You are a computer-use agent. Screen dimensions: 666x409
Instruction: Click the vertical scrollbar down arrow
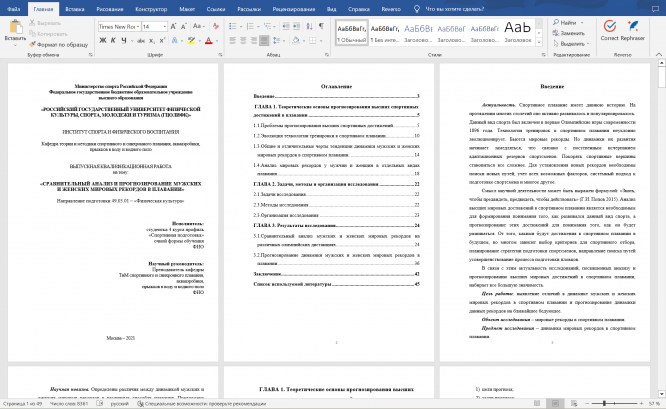(x=661, y=394)
